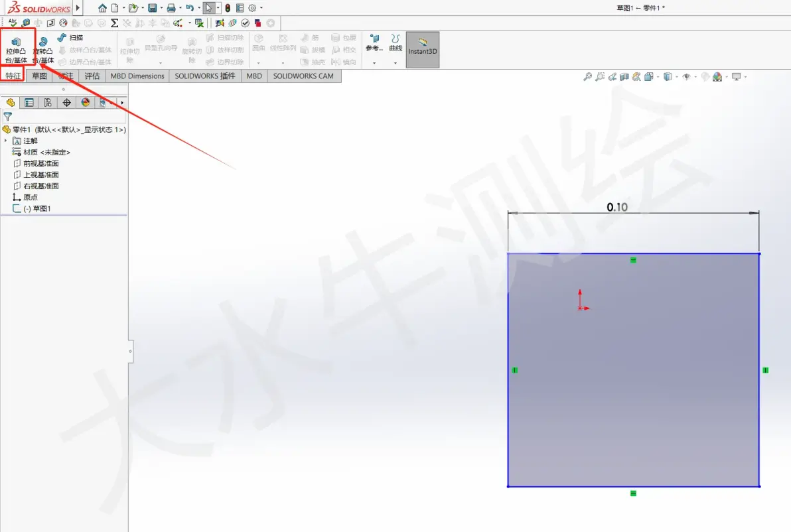791x532 pixels.
Task: Click the Open file folder icon
Action: (x=133, y=8)
